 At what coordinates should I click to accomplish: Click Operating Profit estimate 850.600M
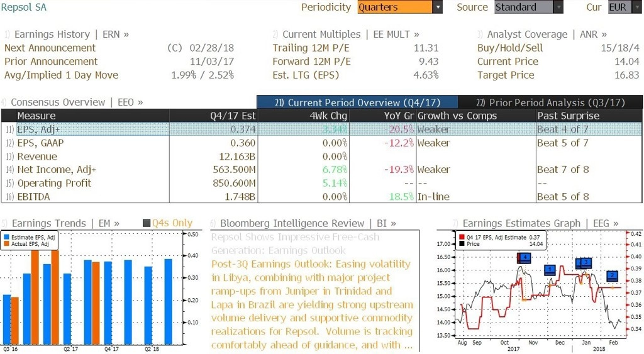[x=234, y=183]
